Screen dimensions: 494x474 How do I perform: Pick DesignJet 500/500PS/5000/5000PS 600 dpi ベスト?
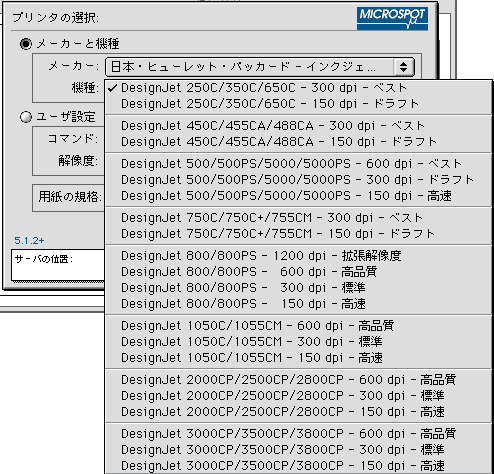coord(298,164)
